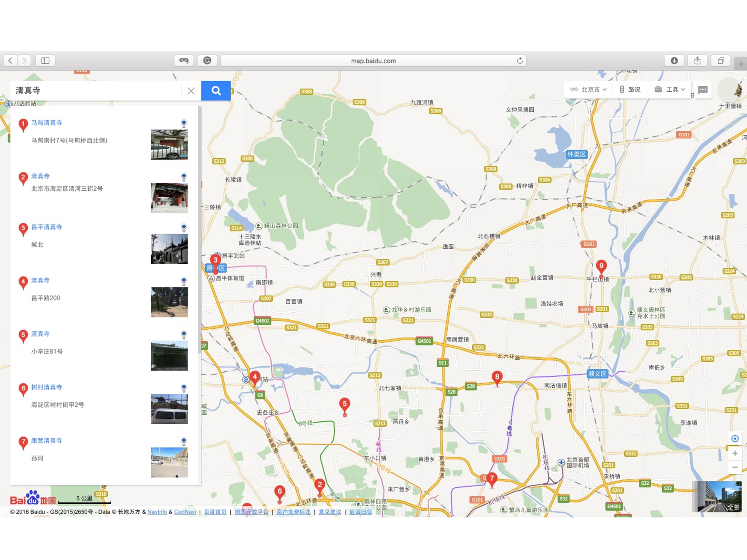Toggle 路况 traffic layer

[630, 89]
